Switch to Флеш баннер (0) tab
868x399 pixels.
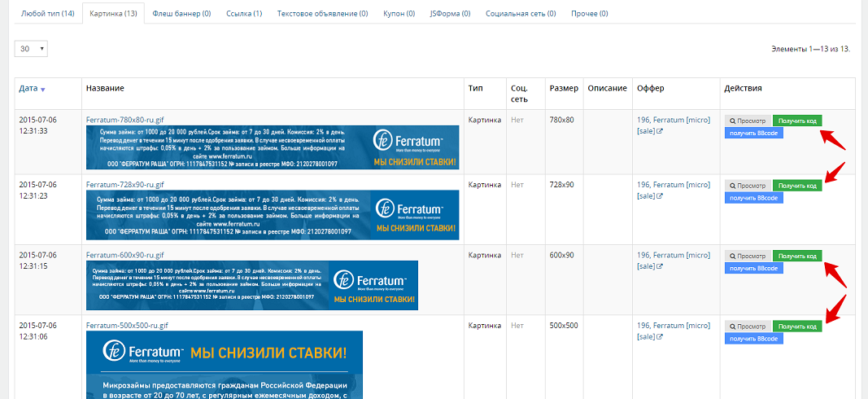181,13
